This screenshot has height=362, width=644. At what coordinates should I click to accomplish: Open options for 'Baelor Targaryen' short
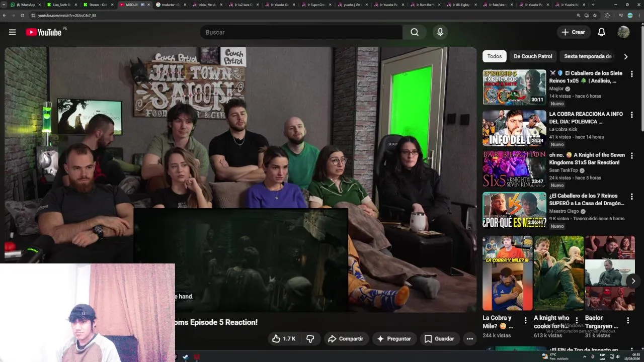(x=627, y=320)
